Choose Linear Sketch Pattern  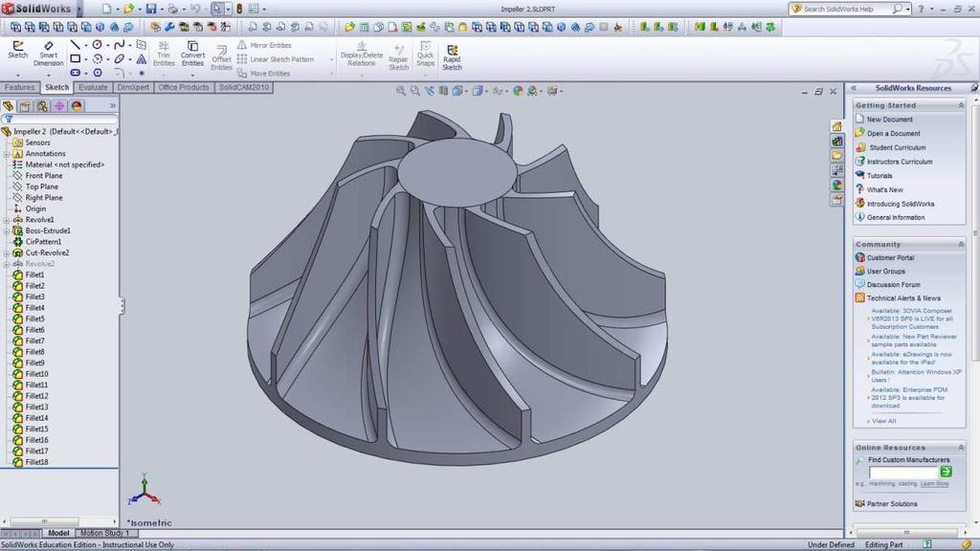tap(276, 59)
